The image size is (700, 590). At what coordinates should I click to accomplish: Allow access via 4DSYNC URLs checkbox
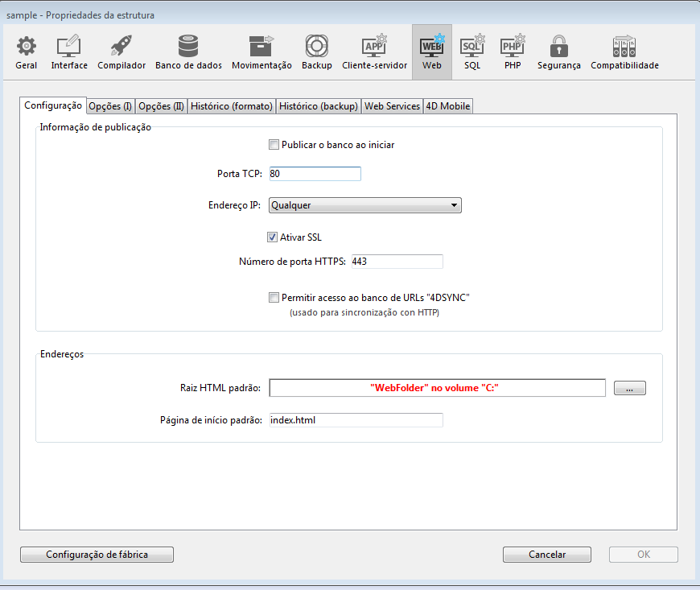point(274,298)
